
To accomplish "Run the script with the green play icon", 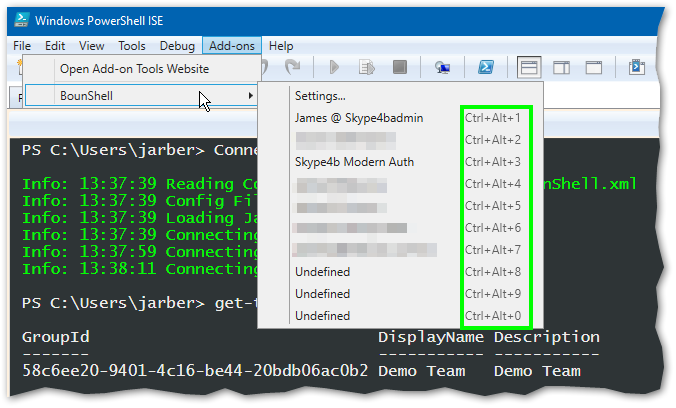I will click(334, 67).
